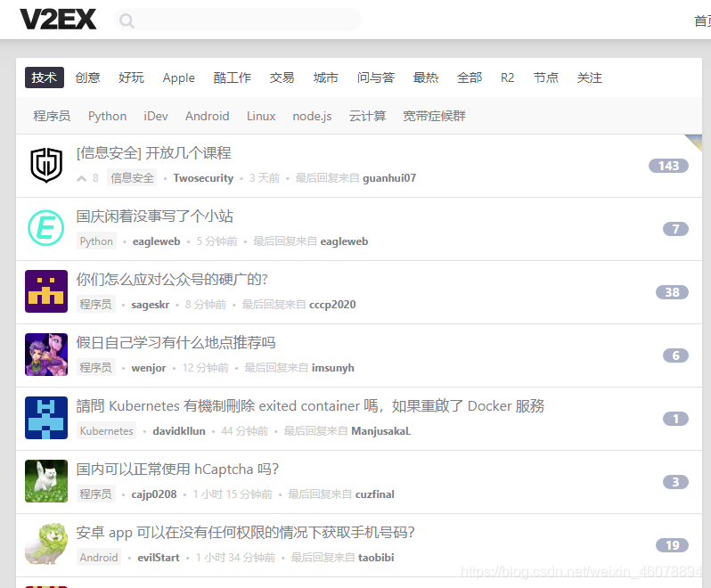This screenshot has width=711, height=588.
Task: Open topic [信息安全] 开放几个课程
Action: [x=154, y=152]
